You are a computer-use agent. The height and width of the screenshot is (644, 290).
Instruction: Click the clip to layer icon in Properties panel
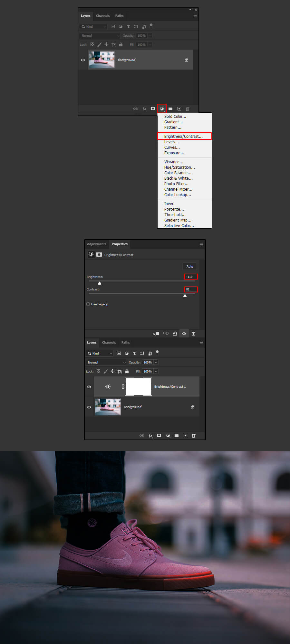(x=156, y=334)
